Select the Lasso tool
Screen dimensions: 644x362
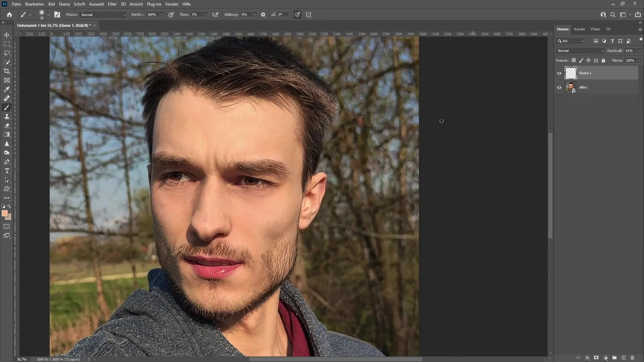(7, 53)
